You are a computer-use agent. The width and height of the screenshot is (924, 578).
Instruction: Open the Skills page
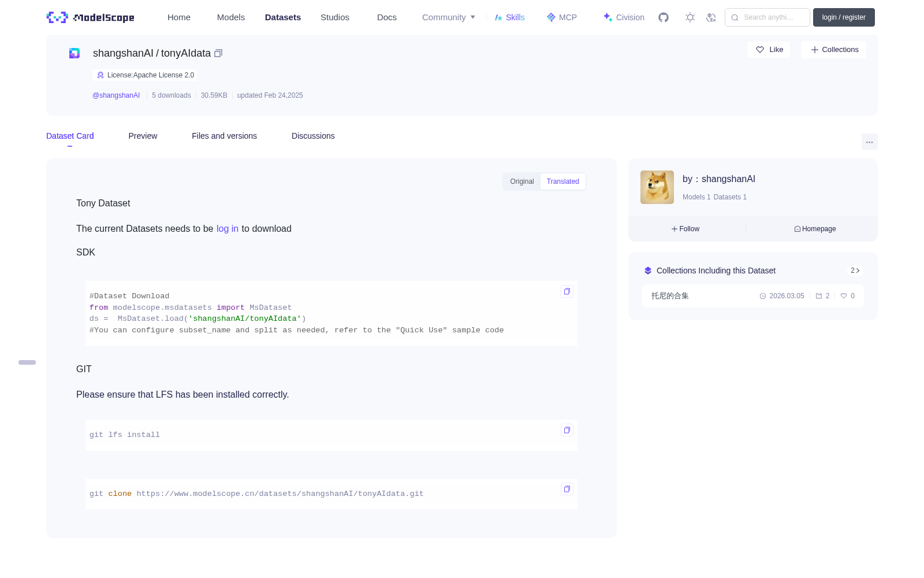tap(510, 17)
